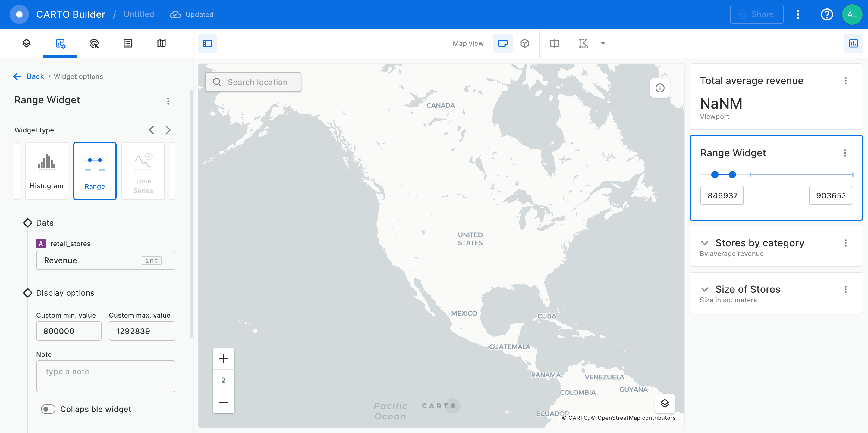
Task: Open the help question mark icon
Action: coord(826,14)
